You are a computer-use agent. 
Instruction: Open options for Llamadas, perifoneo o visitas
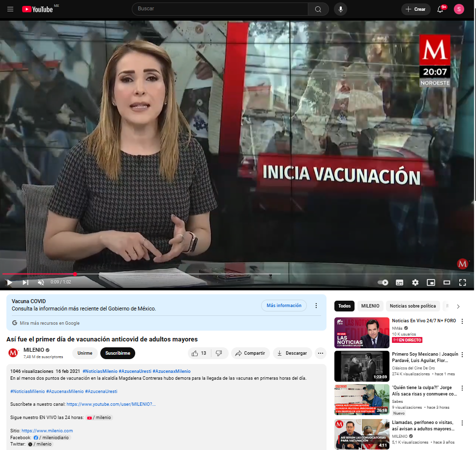[462, 423]
